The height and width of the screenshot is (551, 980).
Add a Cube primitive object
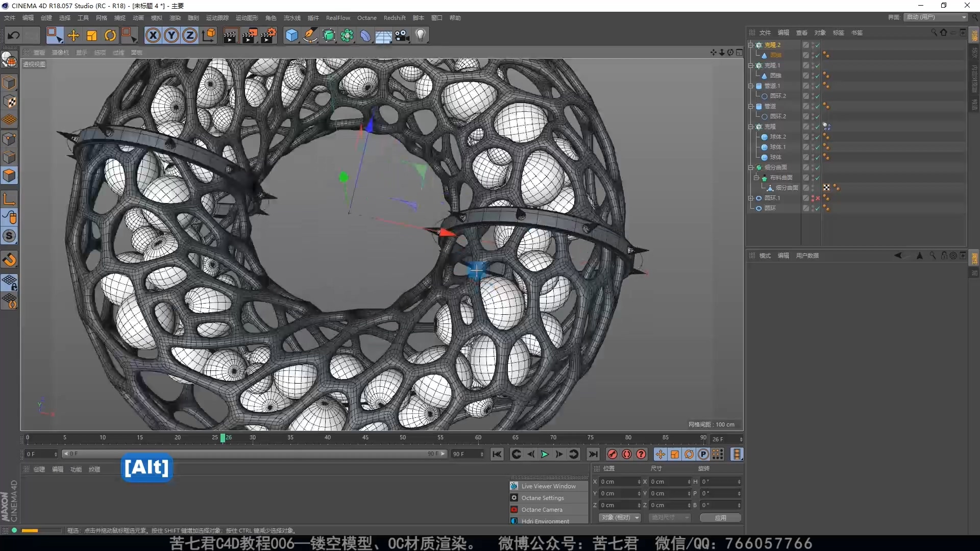(291, 35)
